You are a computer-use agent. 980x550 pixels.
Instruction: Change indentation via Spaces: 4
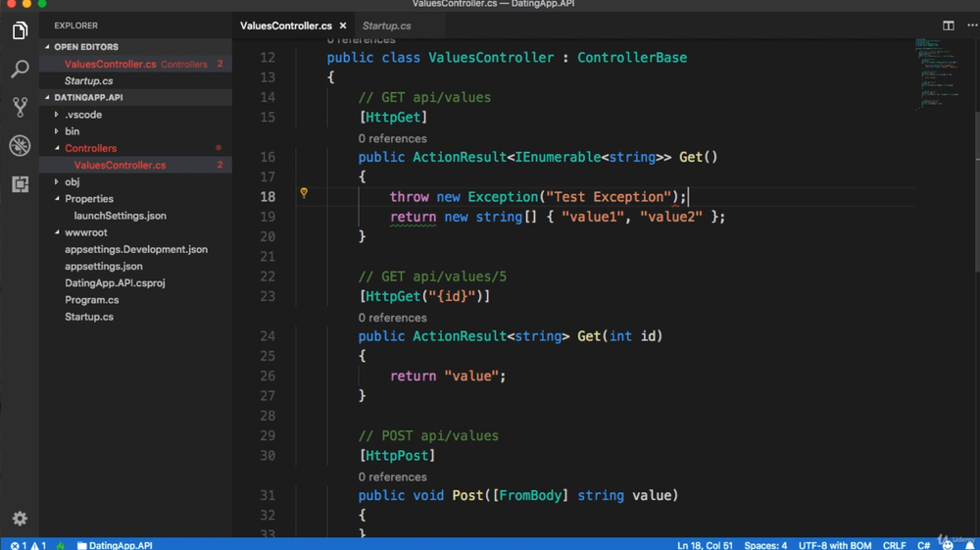[765, 545]
